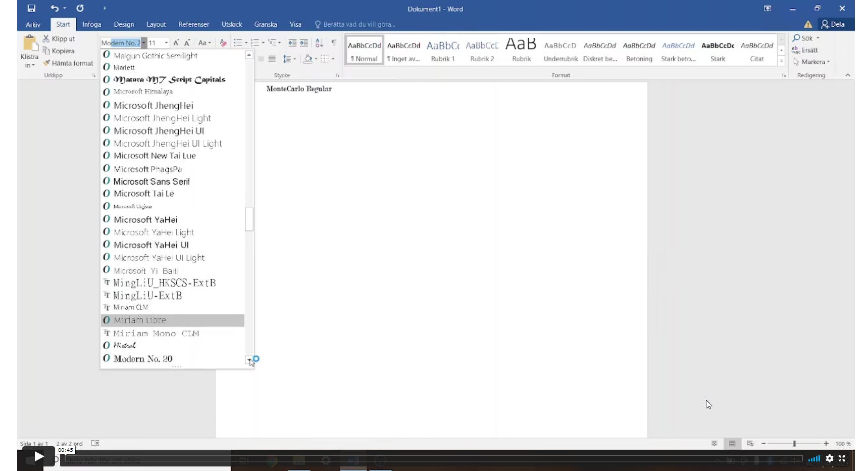The image size is (868, 471).
Task: Open the font name dropdown arrow
Action: [x=144, y=43]
